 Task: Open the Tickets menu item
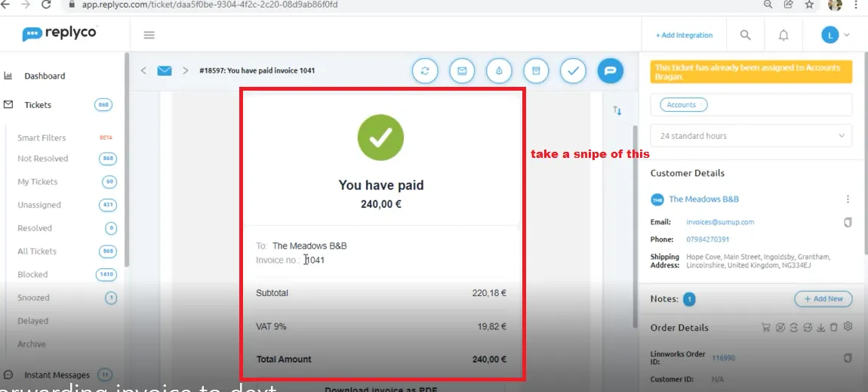pyautogui.click(x=38, y=105)
